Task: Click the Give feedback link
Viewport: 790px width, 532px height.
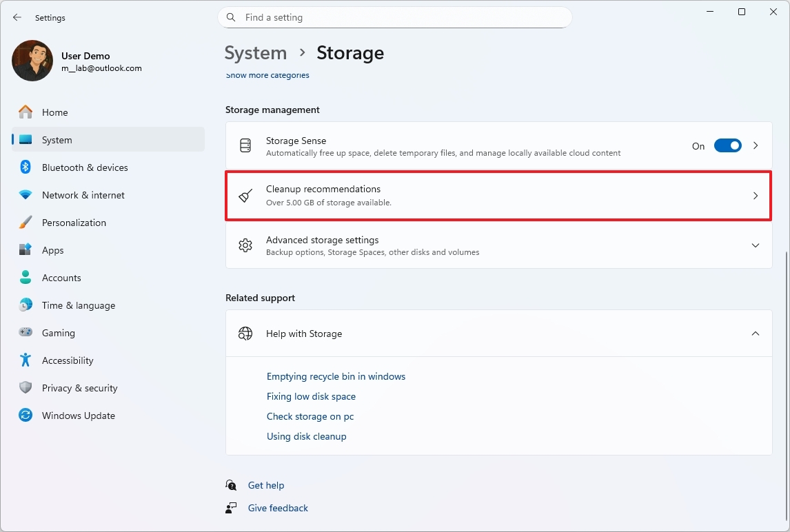Action: coord(278,508)
